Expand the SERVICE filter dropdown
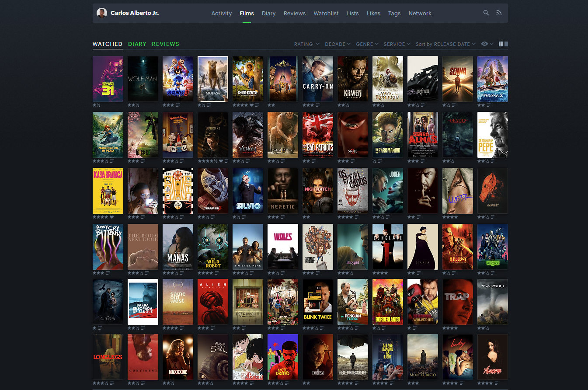This screenshot has height=390, width=588. point(397,44)
